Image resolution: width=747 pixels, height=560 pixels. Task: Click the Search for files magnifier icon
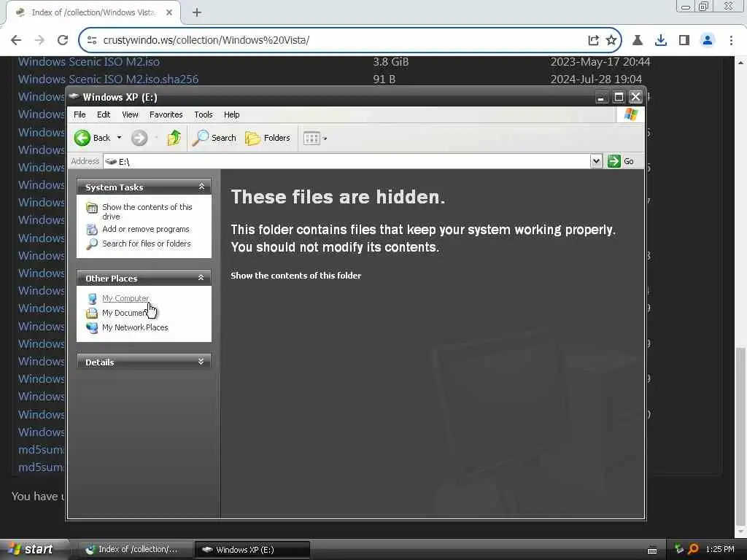92,244
